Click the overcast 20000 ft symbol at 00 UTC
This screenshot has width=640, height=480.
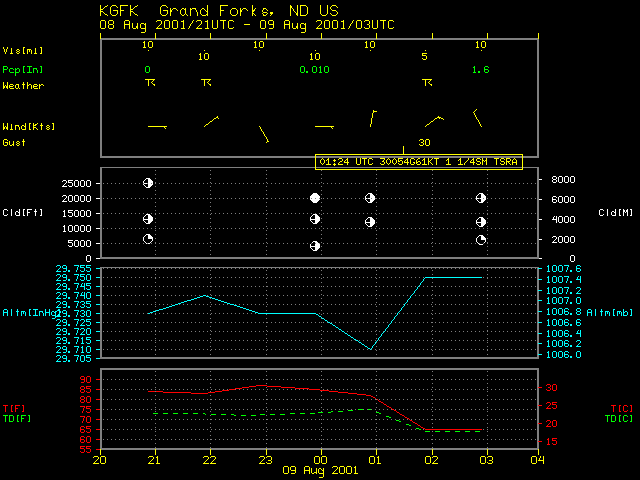coord(315,198)
